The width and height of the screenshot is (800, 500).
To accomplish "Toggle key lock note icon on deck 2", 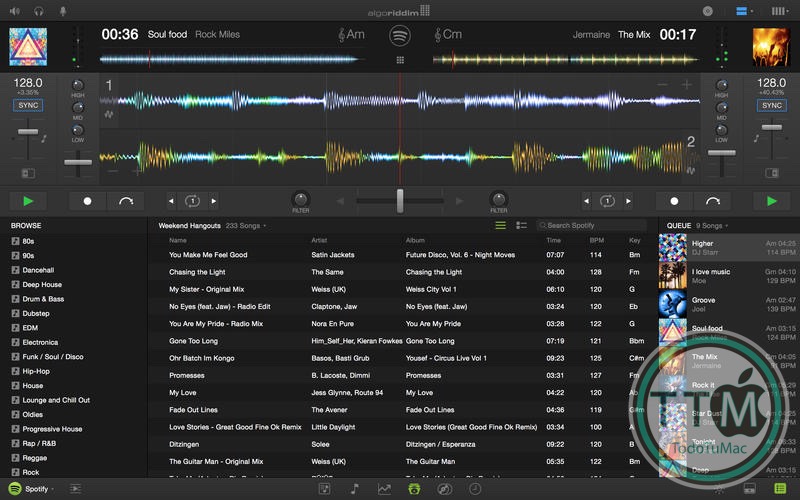I will pos(756,138).
